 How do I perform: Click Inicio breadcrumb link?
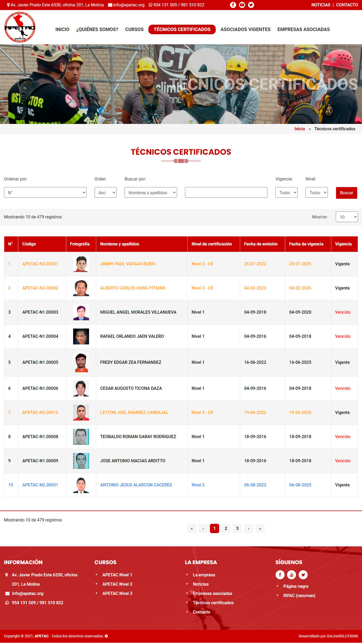pyautogui.click(x=300, y=129)
